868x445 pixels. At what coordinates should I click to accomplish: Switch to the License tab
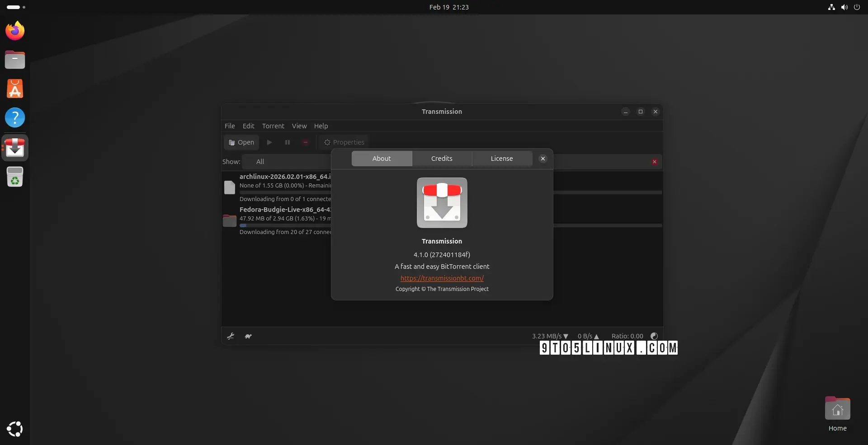502,159
